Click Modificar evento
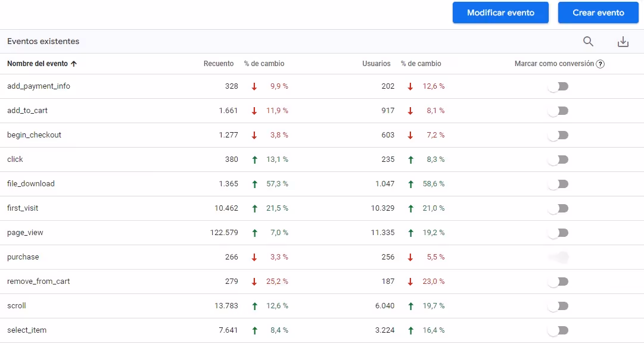644x344 pixels. click(500, 12)
